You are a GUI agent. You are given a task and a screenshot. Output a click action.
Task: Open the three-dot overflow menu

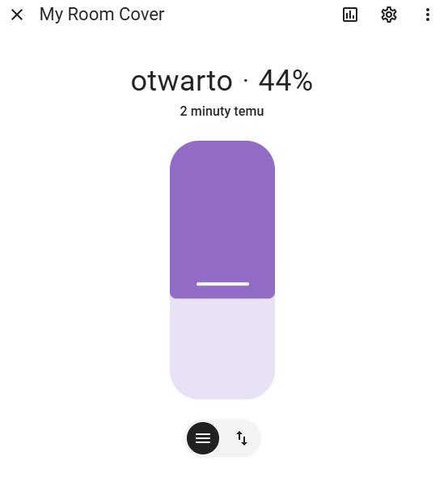pyautogui.click(x=427, y=15)
